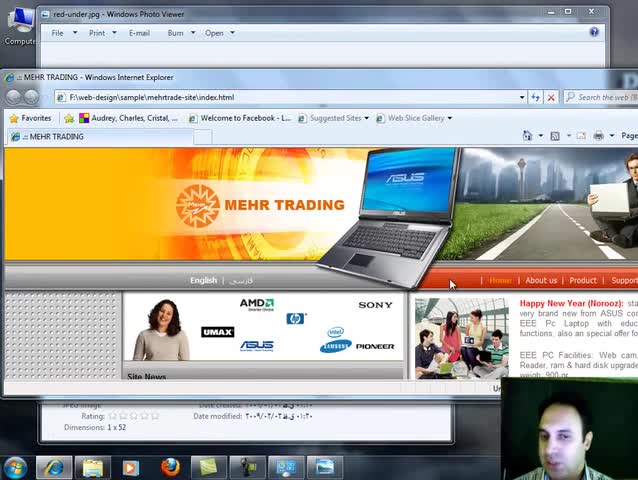
Task: Click the HP brand logo
Action: coord(296,318)
